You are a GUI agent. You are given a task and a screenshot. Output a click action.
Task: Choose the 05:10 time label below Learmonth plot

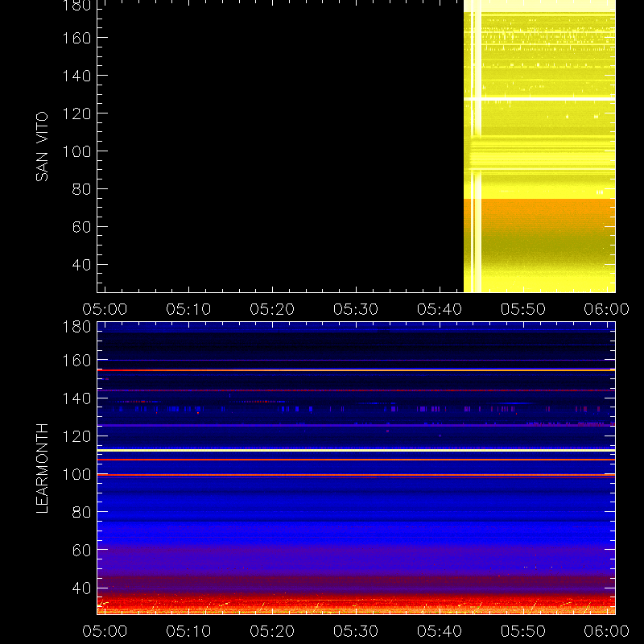(188, 631)
